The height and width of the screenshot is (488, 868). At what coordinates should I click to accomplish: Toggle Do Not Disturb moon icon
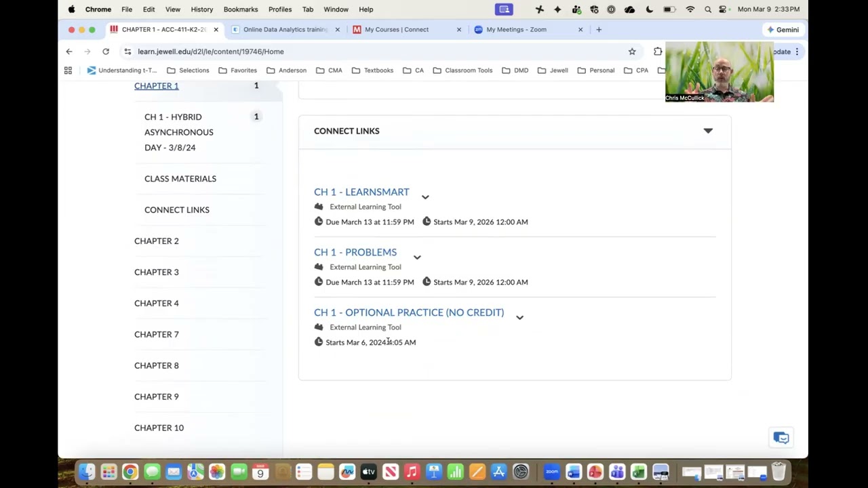coord(649,9)
